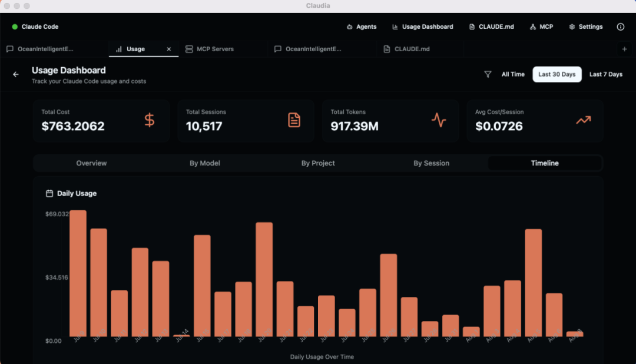Open Settings from the top bar

coord(585,27)
